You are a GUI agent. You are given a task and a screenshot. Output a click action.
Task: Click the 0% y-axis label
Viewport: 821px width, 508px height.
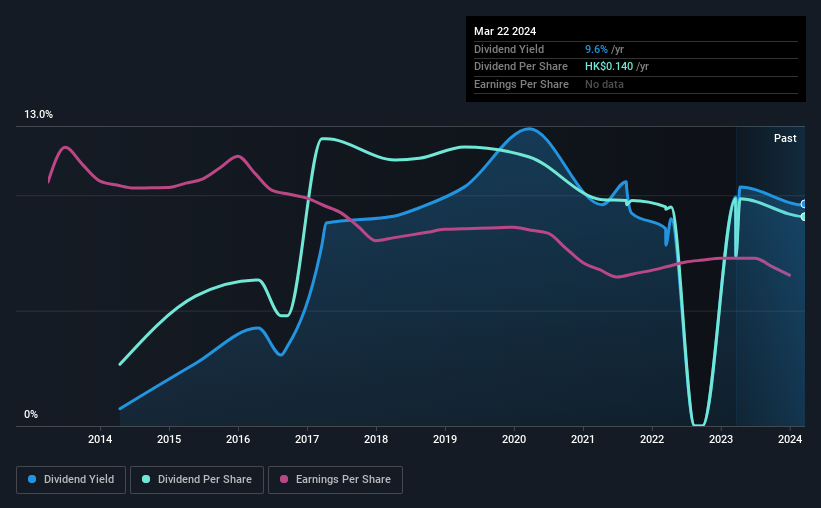coord(31,414)
